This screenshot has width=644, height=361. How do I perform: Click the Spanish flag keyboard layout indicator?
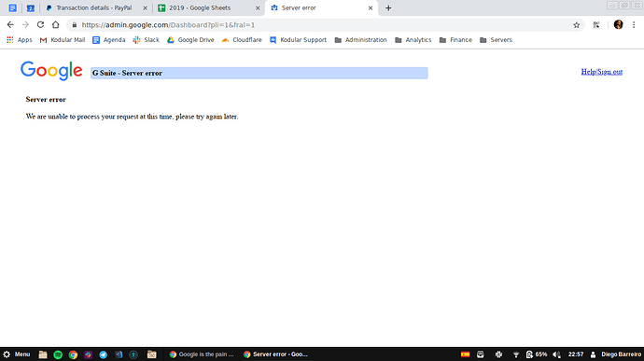click(465, 354)
